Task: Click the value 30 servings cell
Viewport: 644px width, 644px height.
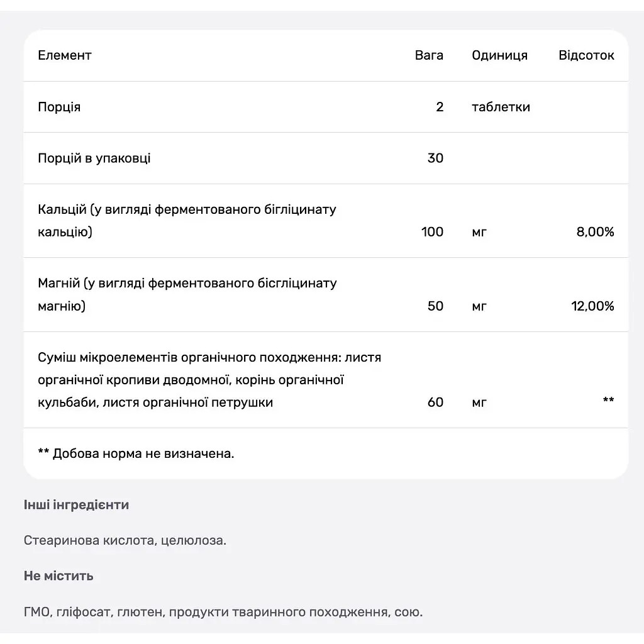Action: point(435,158)
